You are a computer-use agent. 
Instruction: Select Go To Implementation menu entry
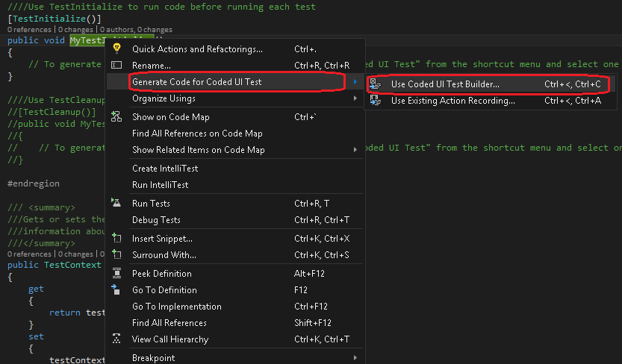(176, 307)
